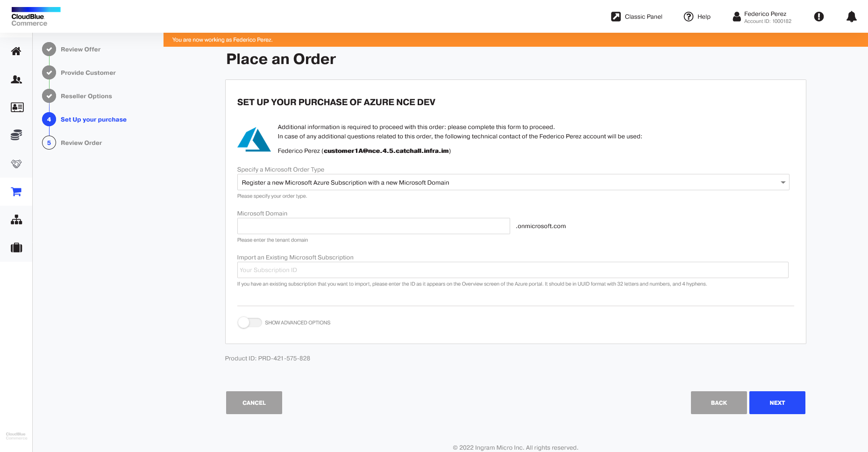Open the handshake partners icon in sidebar
The width and height of the screenshot is (868, 452).
tap(16, 164)
